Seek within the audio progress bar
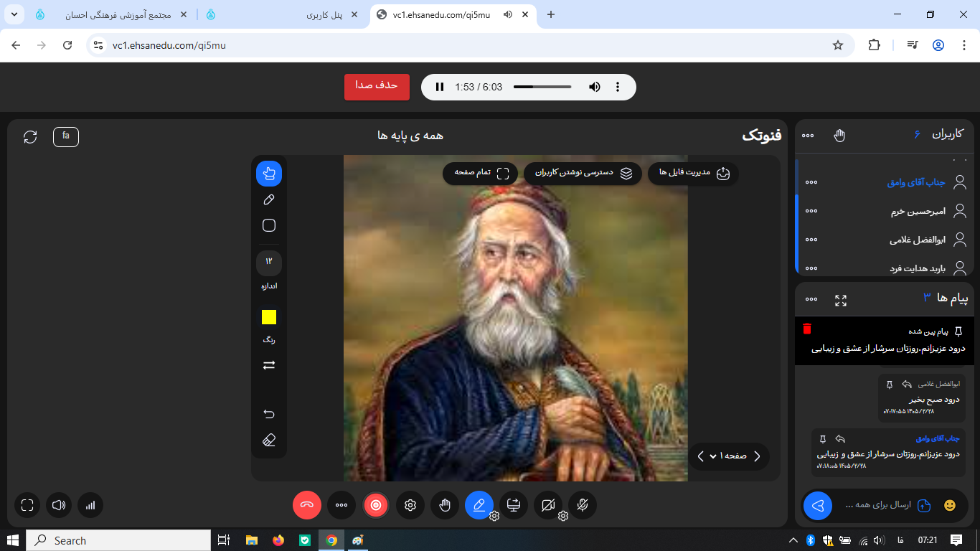Screen dimensions: 980x551 542,87
